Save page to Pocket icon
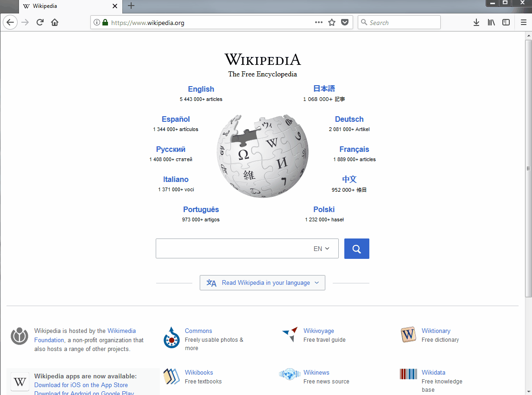The width and height of the screenshot is (532, 395). [345, 22]
